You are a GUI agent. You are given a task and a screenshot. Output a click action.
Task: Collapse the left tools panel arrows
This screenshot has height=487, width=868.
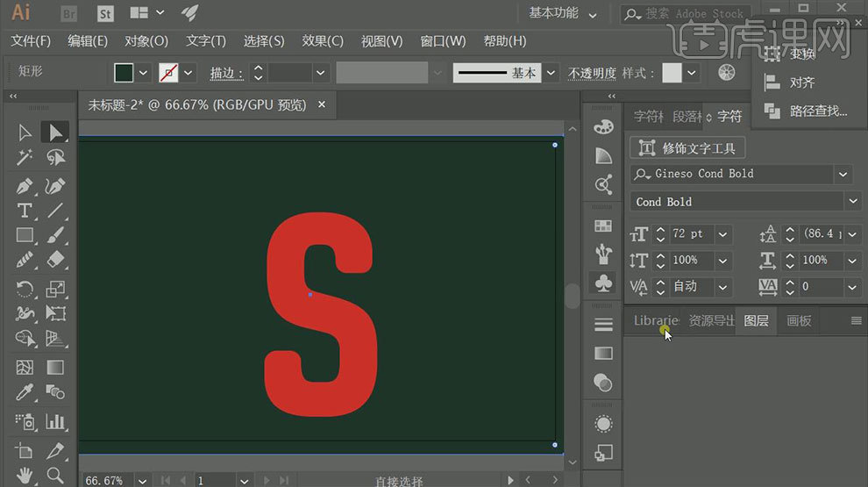[x=13, y=97]
